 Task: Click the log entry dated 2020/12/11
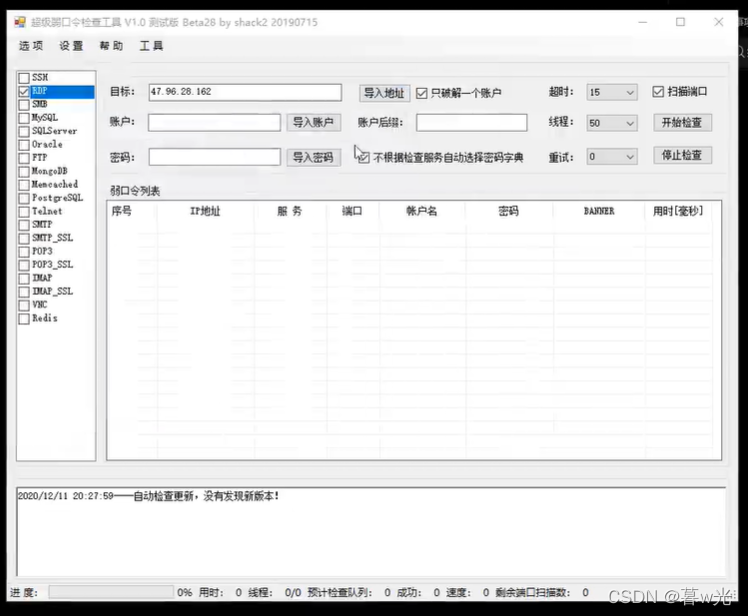pyautogui.click(x=148, y=496)
